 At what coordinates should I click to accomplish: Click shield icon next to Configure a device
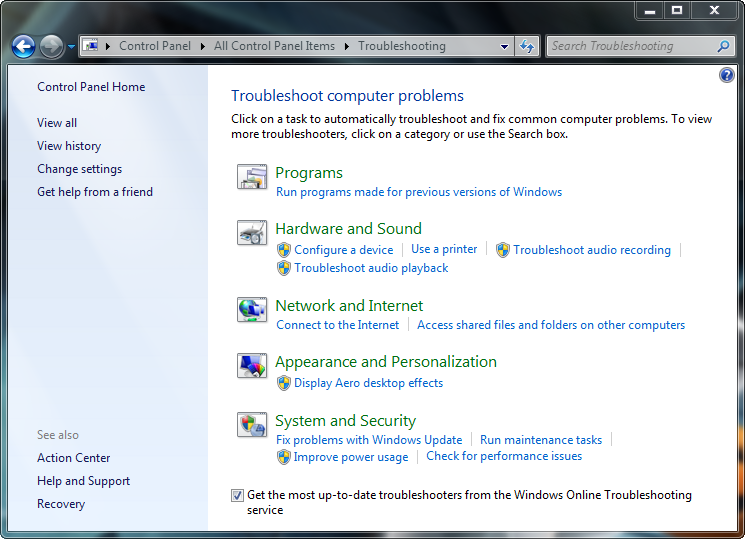[x=284, y=250]
